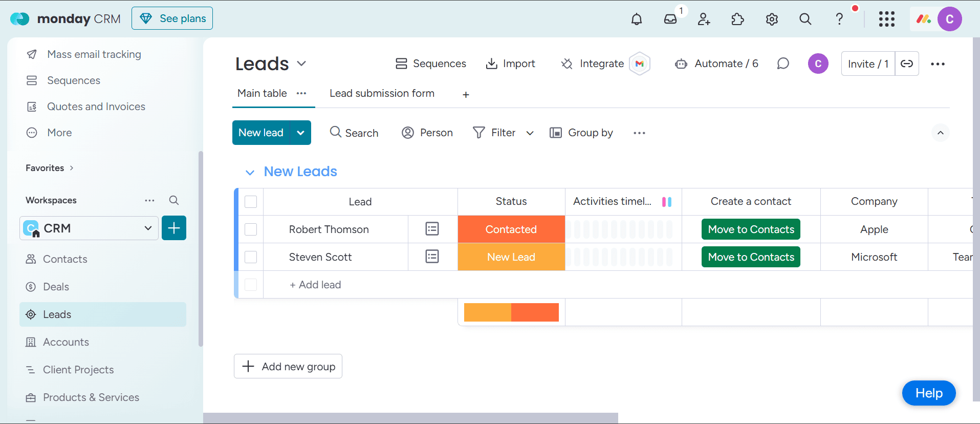Open the apps marketplace puzzle icon
Image resolution: width=980 pixels, height=424 pixels.
[x=737, y=19]
